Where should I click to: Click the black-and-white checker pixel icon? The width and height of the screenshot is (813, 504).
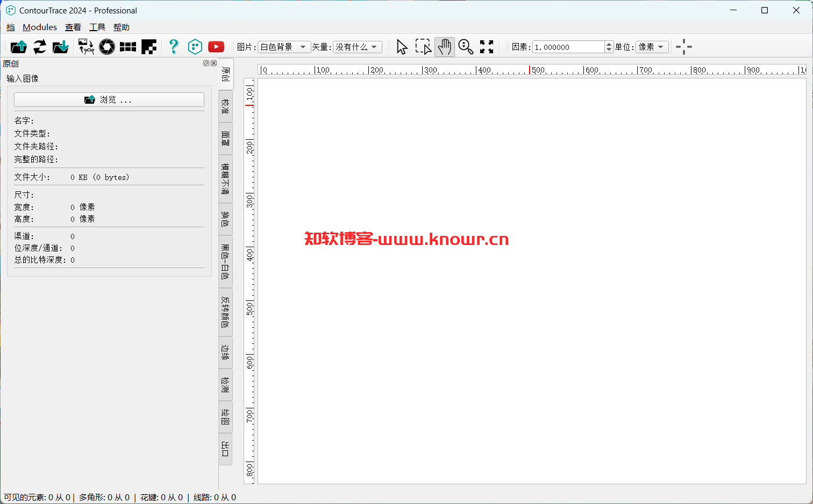click(149, 47)
